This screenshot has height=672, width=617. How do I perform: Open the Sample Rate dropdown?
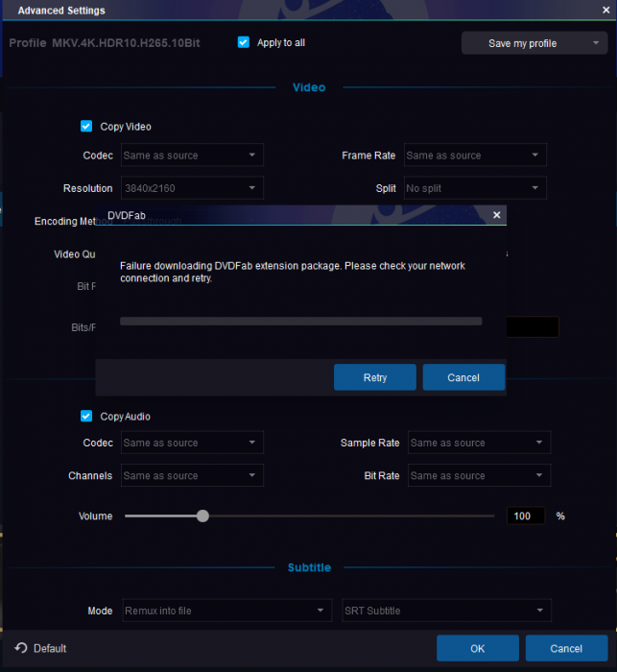479,443
